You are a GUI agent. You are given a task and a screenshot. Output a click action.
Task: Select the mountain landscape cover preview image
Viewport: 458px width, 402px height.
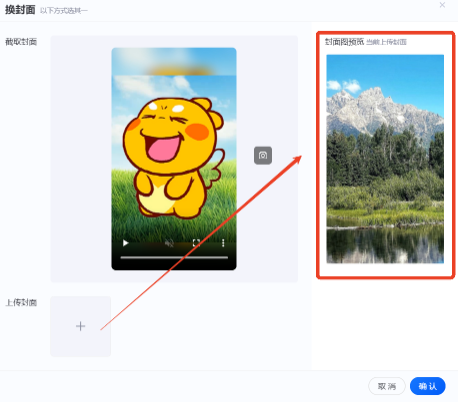coord(385,159)
